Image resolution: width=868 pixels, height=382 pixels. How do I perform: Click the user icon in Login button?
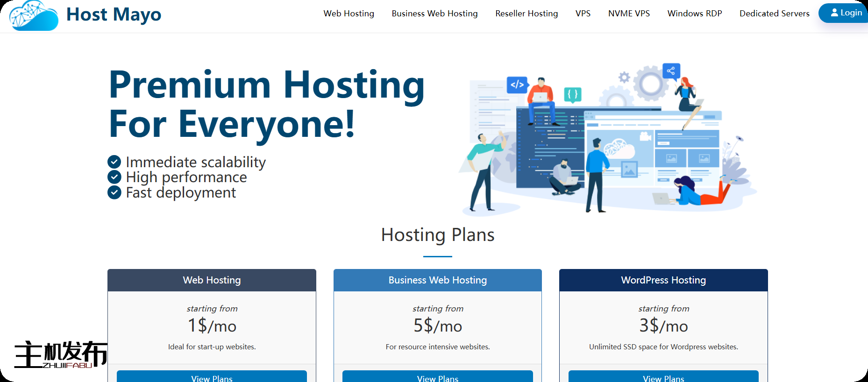pyautogui.click(x=834, y=13)
